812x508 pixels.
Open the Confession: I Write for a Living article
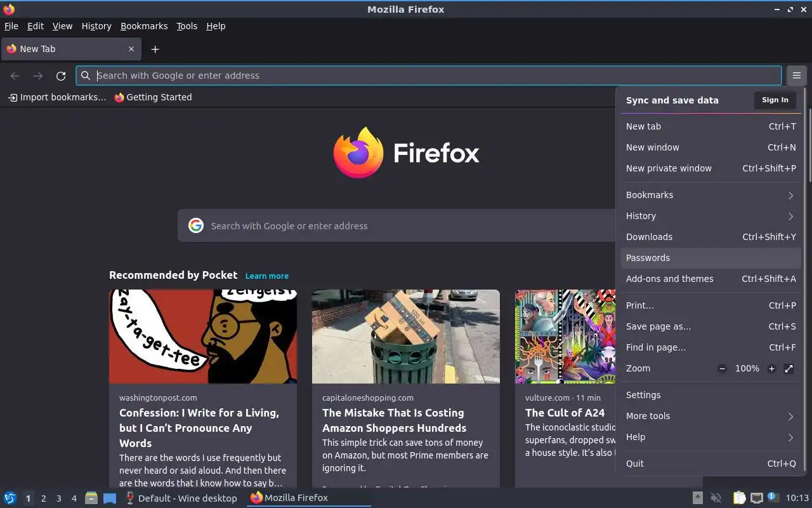[x=199, y=428]
